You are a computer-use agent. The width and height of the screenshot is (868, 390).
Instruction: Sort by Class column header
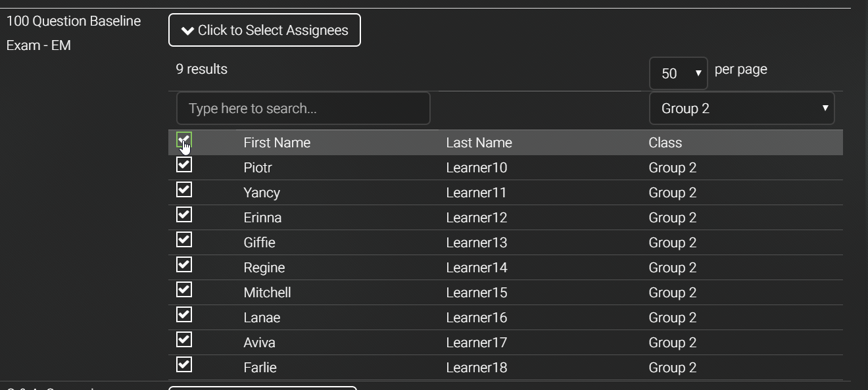click(665, 143)
